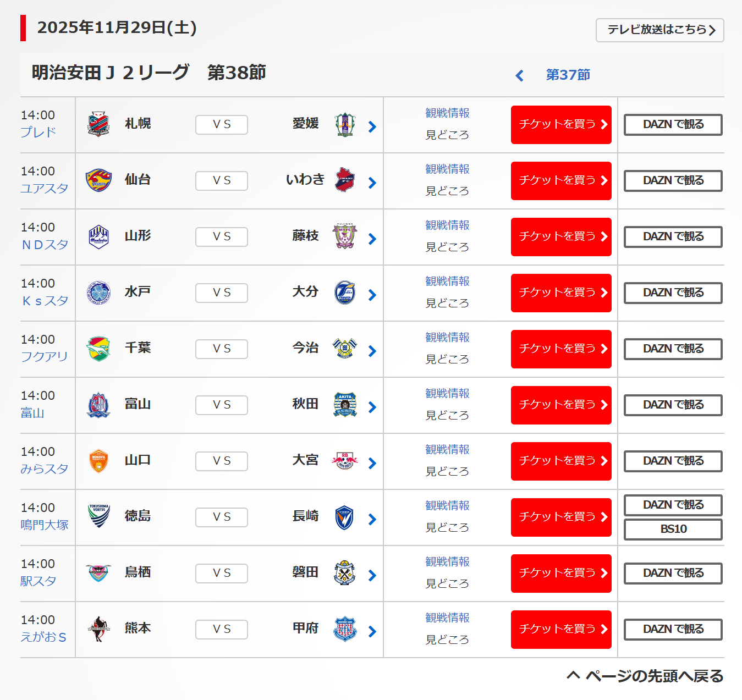
Task: Buy tickets for Sapporo vs Ehime match
Action: pos(561,125)
